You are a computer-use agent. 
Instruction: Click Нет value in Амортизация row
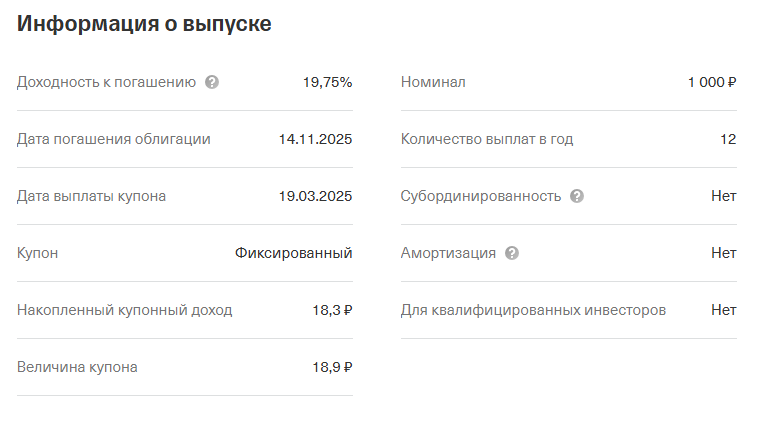pos(723,253)
